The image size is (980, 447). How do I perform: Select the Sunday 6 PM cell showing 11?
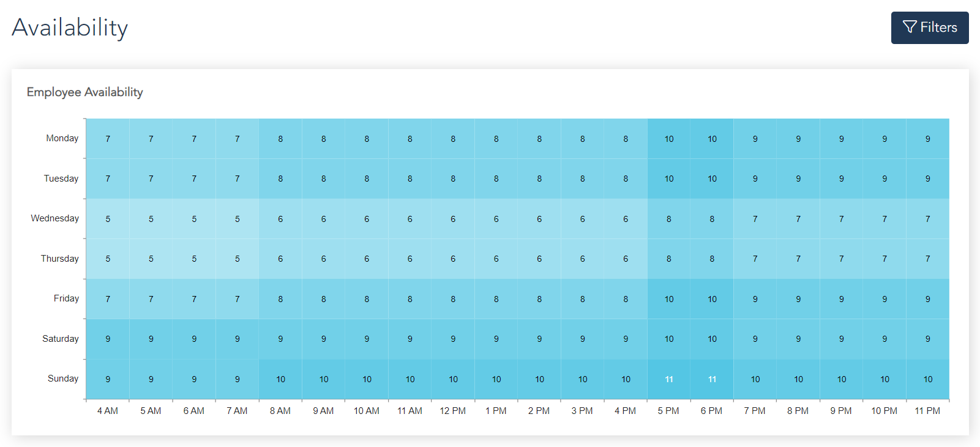pos(712,379)
